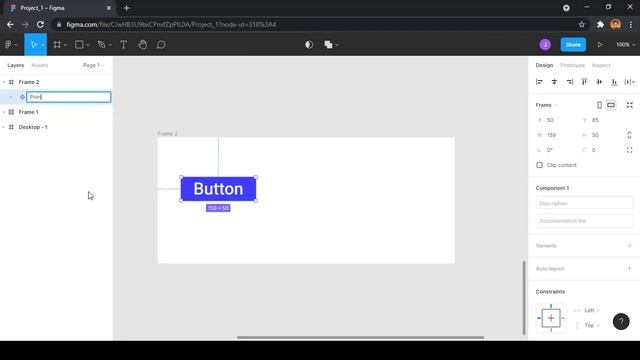Switch to the Assets tab
Viewport: 640px width, 360px height.
tap(40, 65)
